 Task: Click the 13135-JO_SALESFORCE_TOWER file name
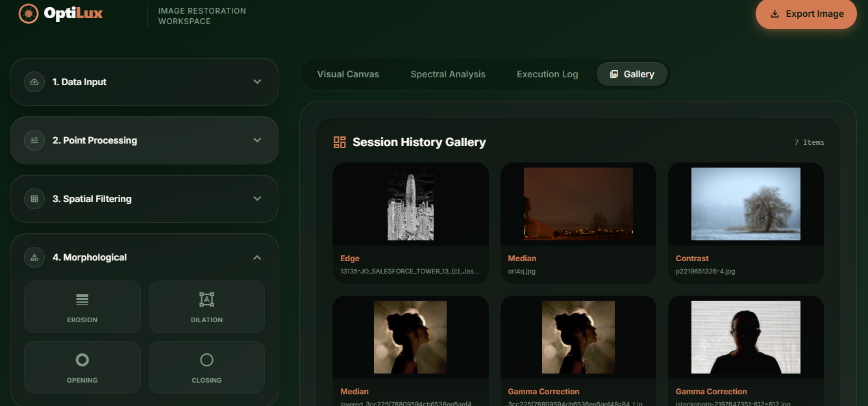(410, 271)
